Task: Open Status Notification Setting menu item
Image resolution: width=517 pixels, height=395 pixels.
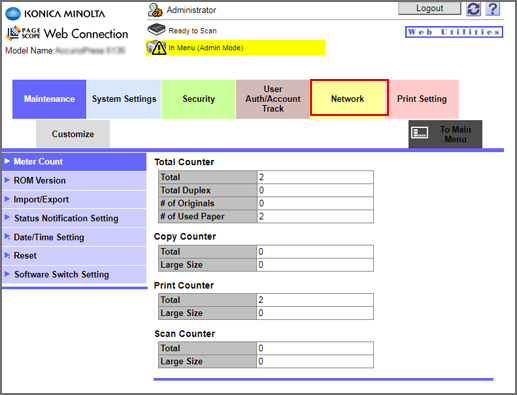Action: pyautogui.click(x=74, y=218)
